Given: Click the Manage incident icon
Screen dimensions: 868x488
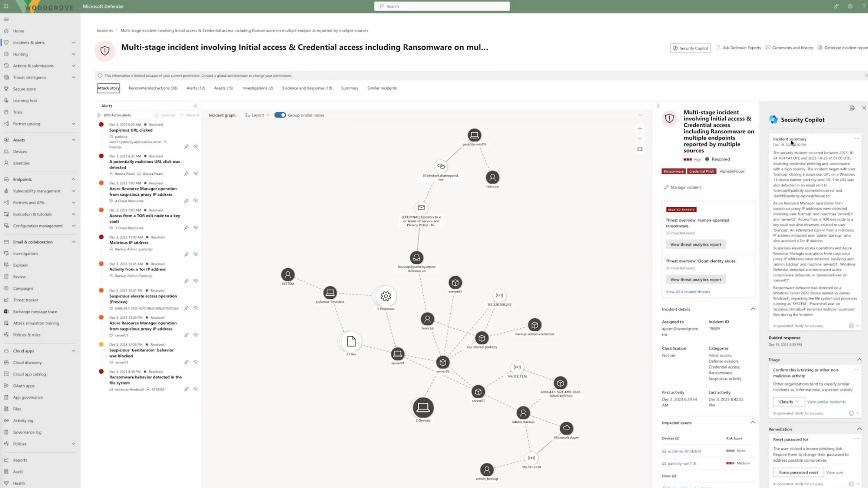Looking at the screenshot, I should click(666, 186).
